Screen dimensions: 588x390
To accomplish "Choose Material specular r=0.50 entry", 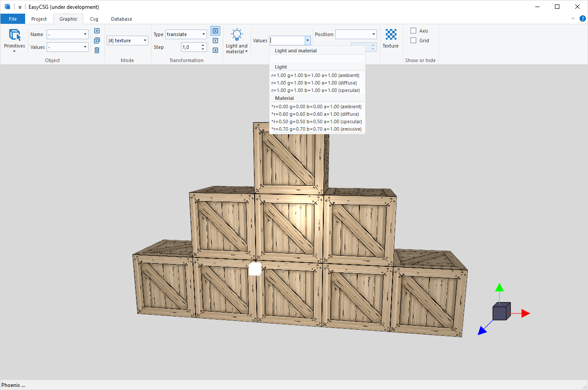I will tap(317, 121).
